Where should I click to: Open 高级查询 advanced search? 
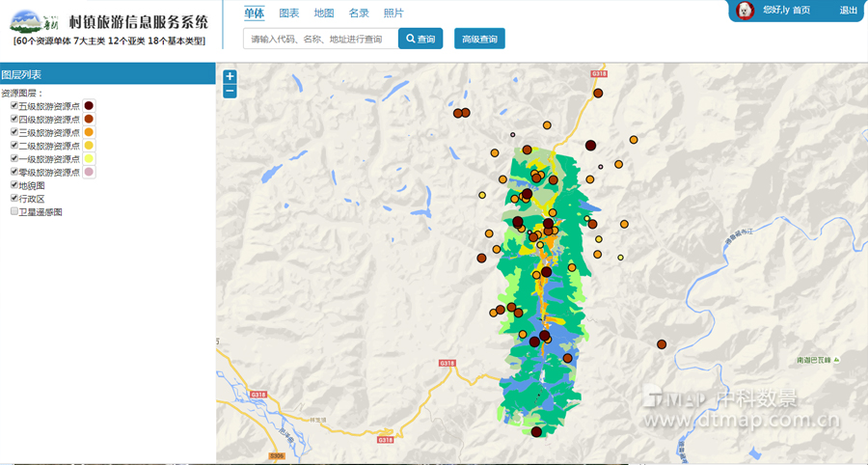pyautogui.click(x=479, y=40)
